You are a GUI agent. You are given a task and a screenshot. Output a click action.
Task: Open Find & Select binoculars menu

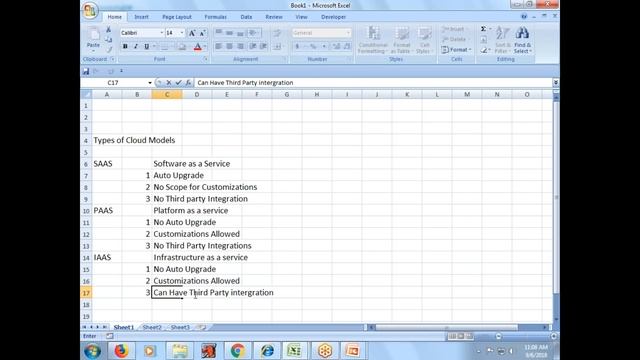522,40
